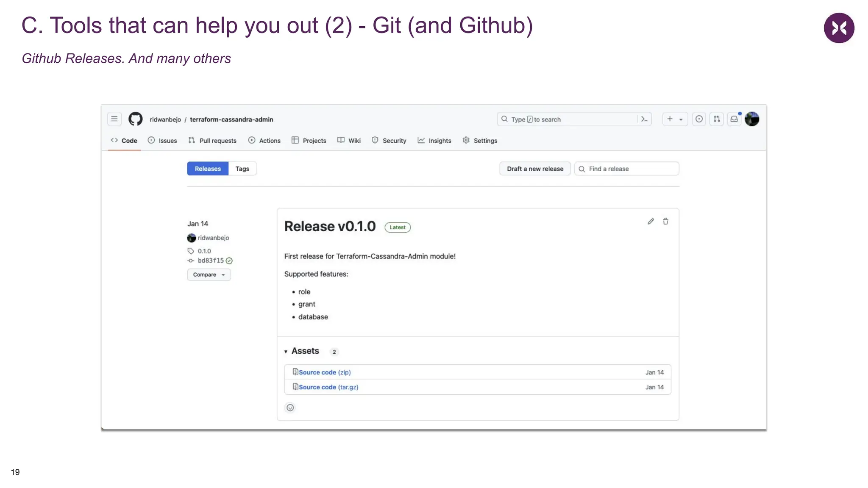Open terraform-cassandra-admin repository link
Image resolution: width=868 pixels, height=488 pixels.
(231, 119)
